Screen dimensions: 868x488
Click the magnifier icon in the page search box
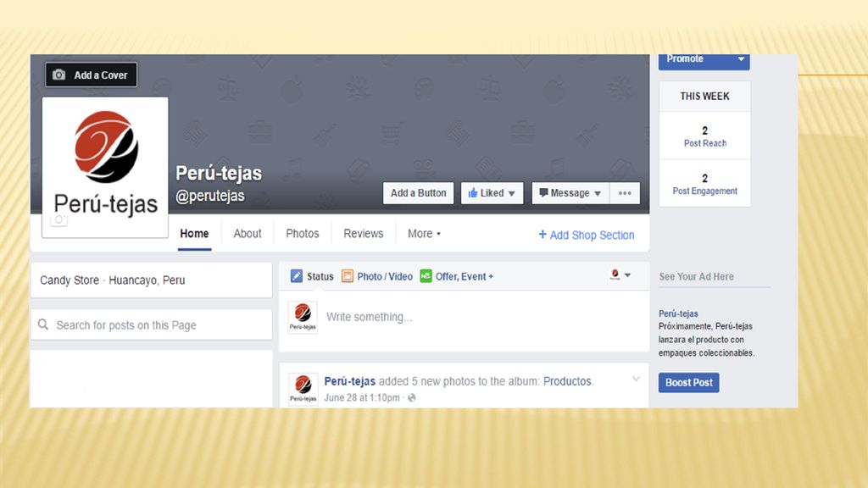click(43, 324)
